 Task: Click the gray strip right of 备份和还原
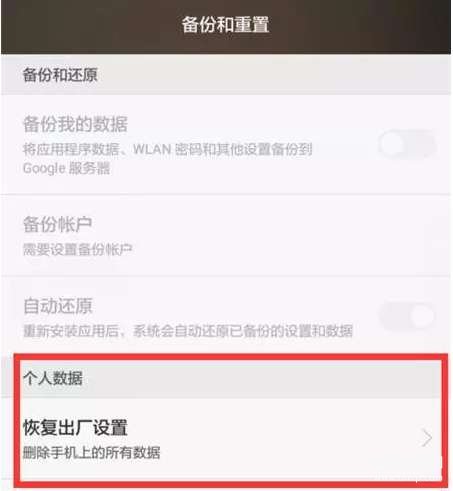273,75
